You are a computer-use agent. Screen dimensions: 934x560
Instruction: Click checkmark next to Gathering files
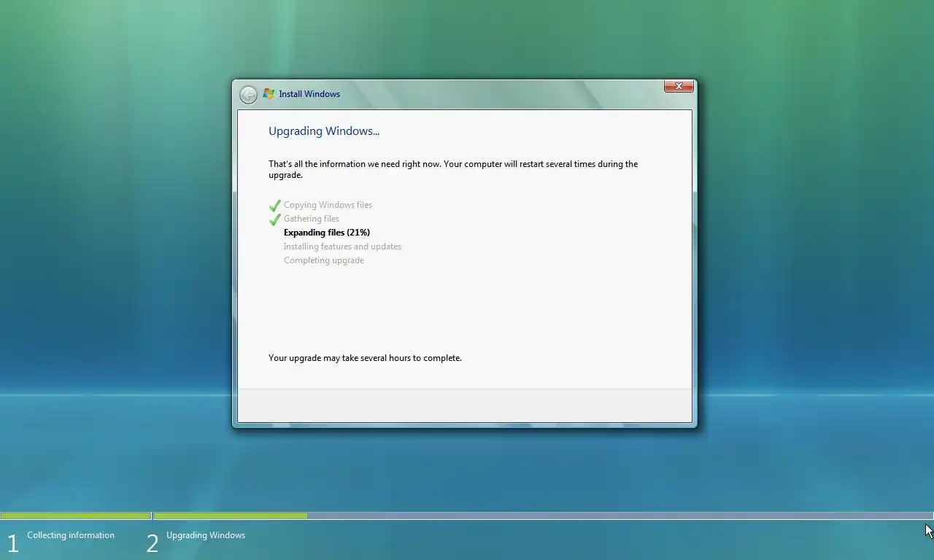[275, 219]
